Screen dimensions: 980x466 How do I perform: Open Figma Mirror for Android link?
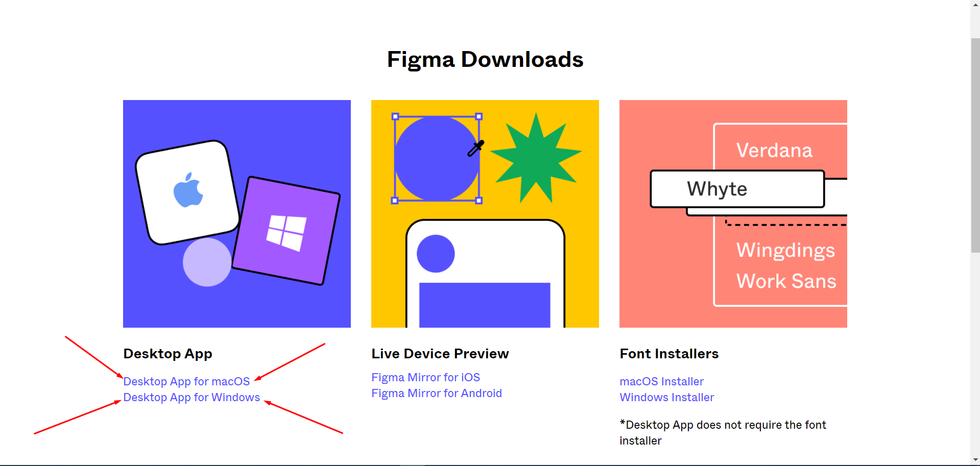coord(437,393)
